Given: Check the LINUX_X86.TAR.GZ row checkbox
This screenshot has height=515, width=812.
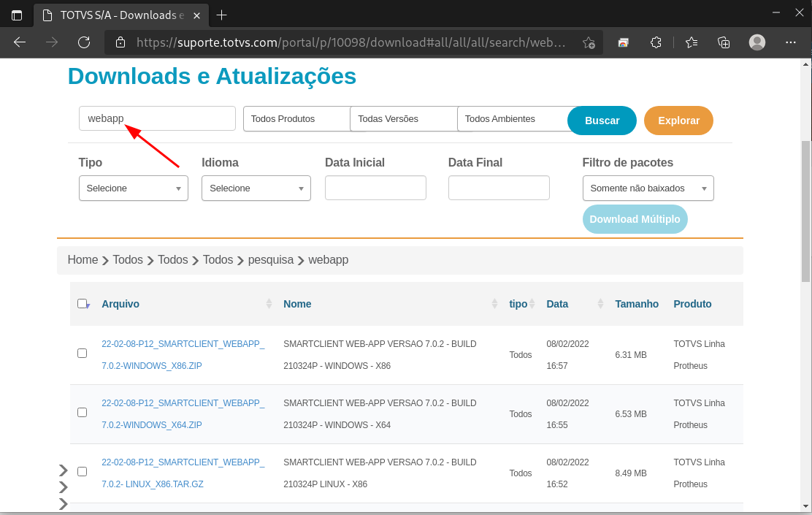Looking at the screenshot, I should tap(82, 471).
